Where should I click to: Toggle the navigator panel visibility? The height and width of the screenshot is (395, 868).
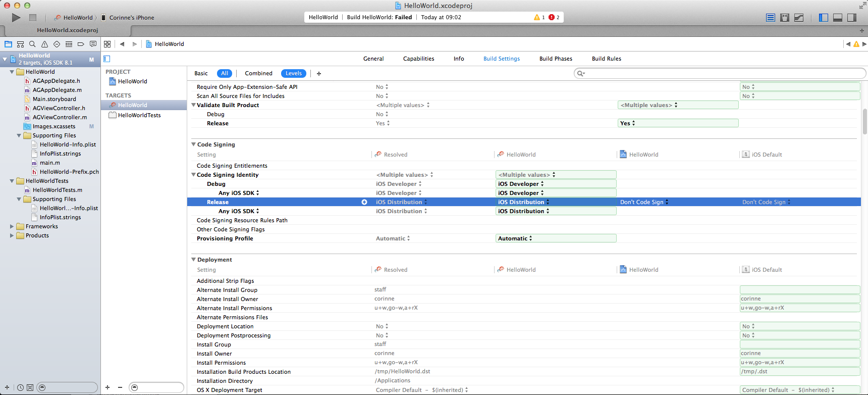coord(824,18)
